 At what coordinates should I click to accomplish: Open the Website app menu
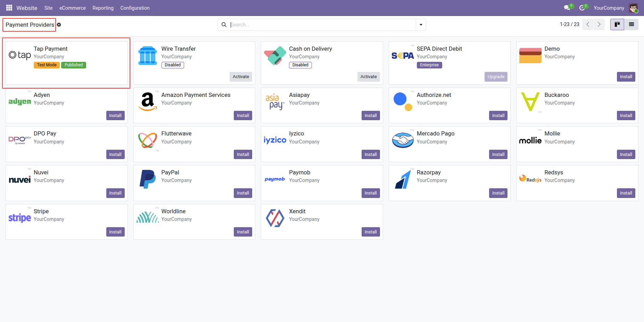coord(27,8)
